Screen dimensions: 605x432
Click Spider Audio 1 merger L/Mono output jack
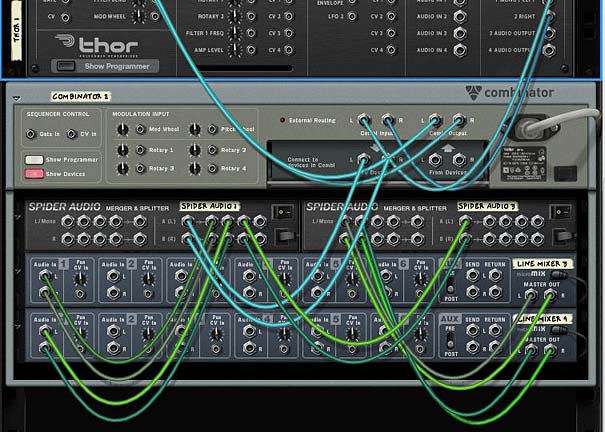click(140, 221)
